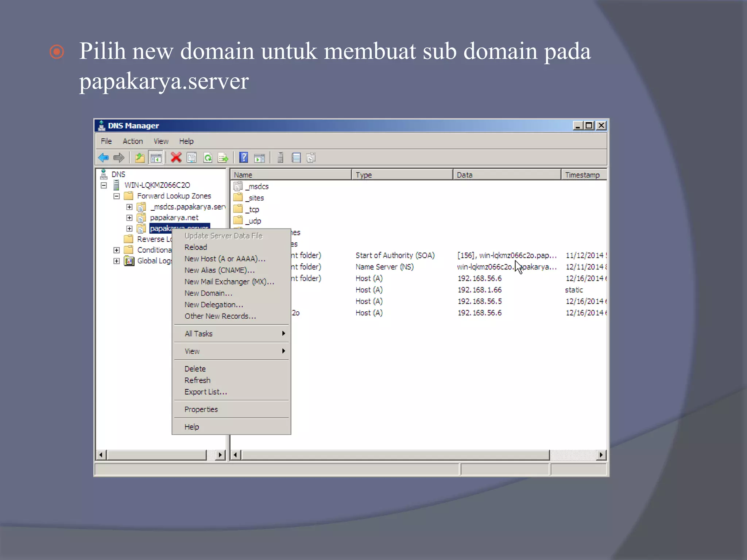
Task: Choose Other New Records...
Action: click(x=232, y=316)
